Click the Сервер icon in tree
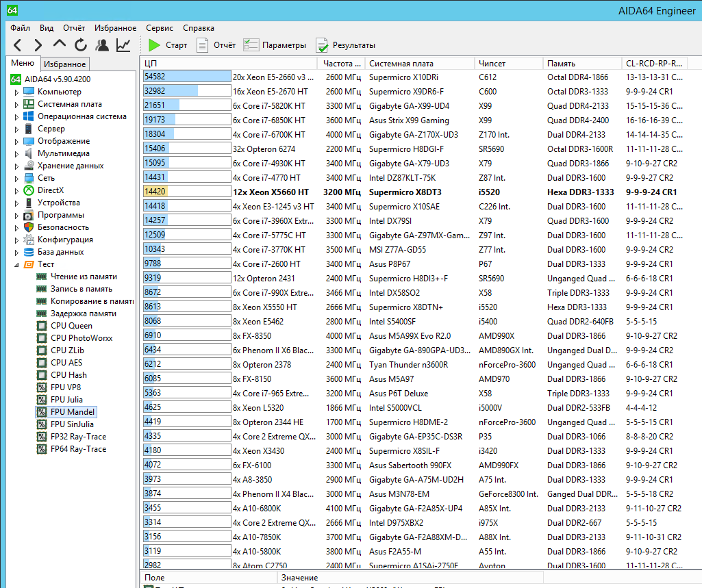 point(29,129)
